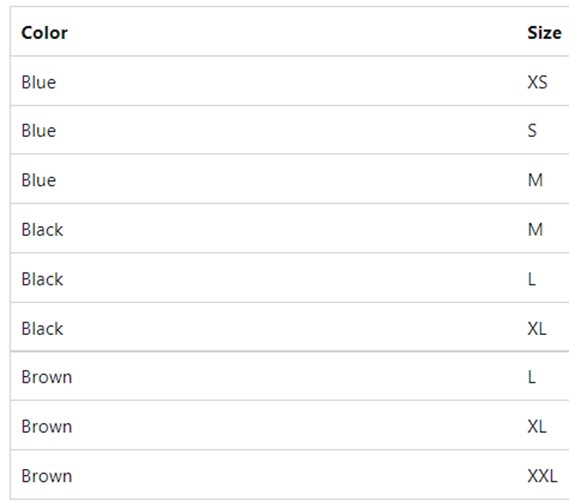
Task: Click the Brown cell beside size L
Action: (x=46, y=377)
